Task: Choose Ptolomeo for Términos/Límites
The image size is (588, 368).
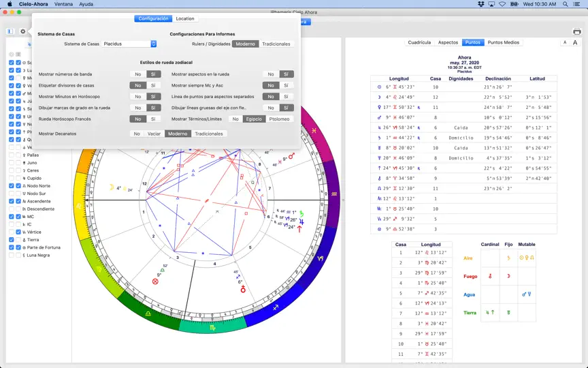Action: (280, 119)
